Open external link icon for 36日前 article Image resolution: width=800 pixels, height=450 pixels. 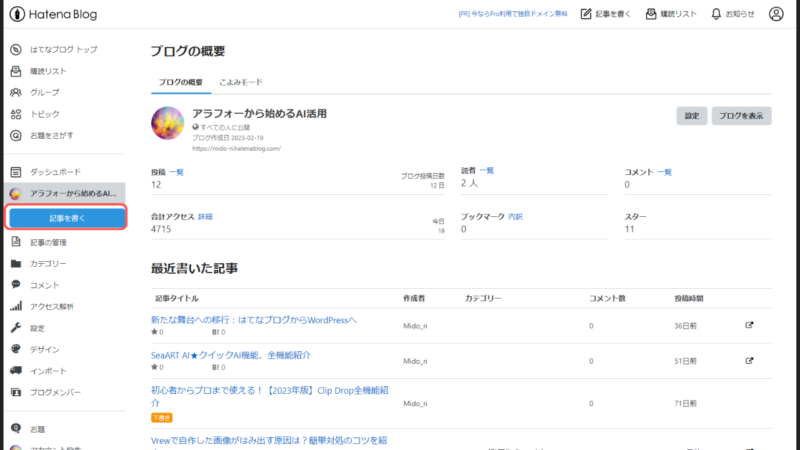point(749,325)
